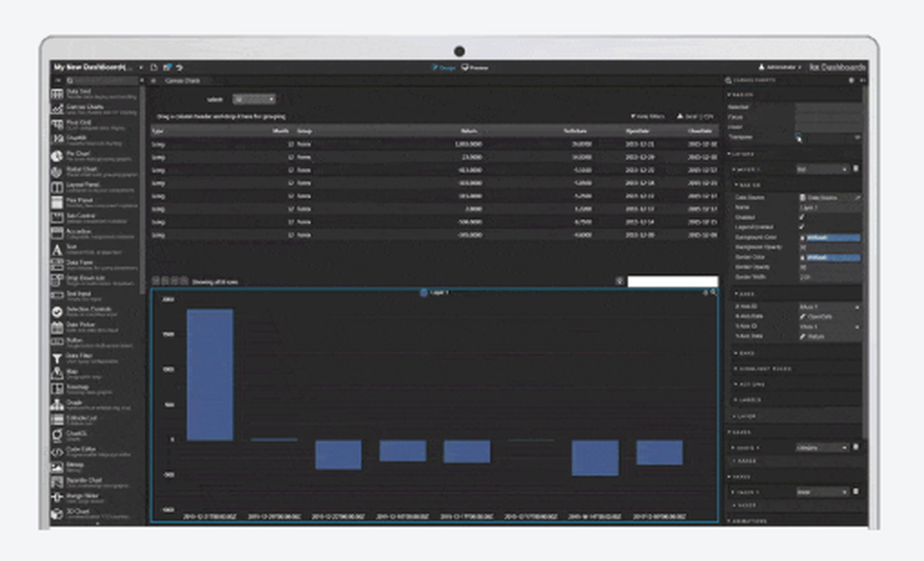Open the Administrator user menu
The image size is (924, 561).
coord(780,67)
